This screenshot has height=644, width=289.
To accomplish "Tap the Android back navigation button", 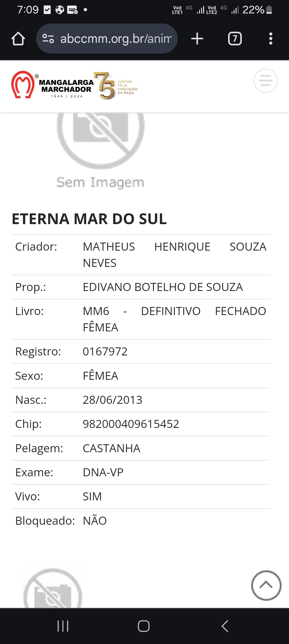I will click(x=225, y=626).
